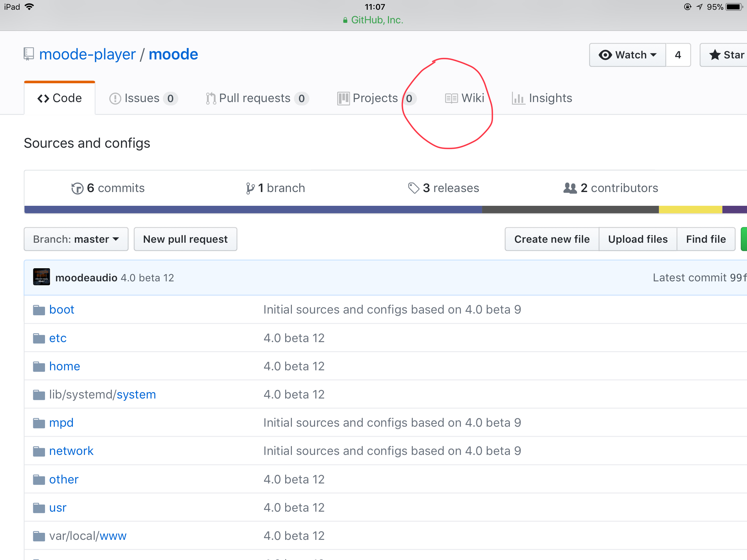View the 2 contributors link
This screenshot has width=747, height=560.
[611, 188]
